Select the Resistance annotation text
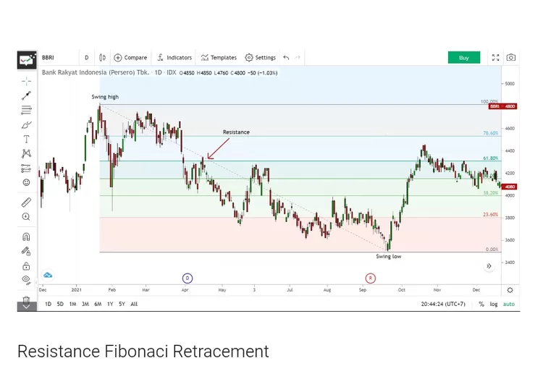Viewport: 543px width, 392px height. tap(236, 132)
